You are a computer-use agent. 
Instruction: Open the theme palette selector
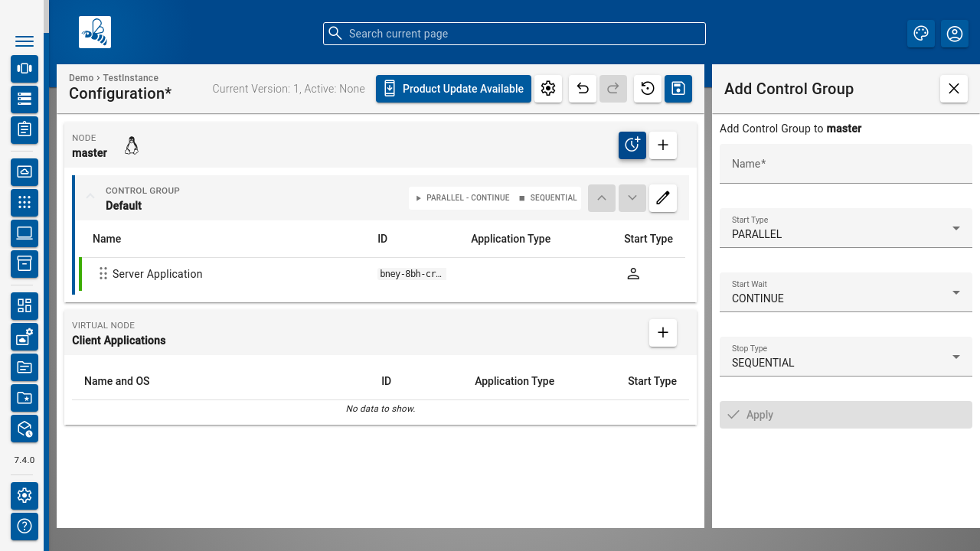921,34
